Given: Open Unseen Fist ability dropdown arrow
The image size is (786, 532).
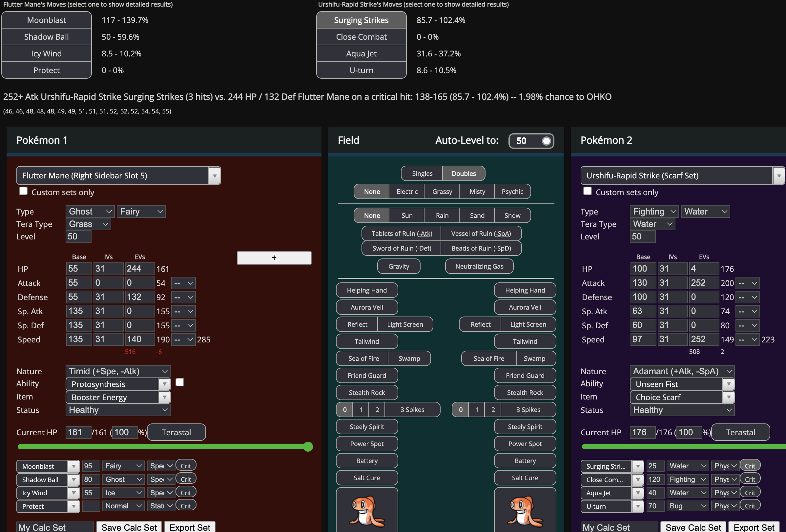Looking at the screenshot, I should click(729, 384).
